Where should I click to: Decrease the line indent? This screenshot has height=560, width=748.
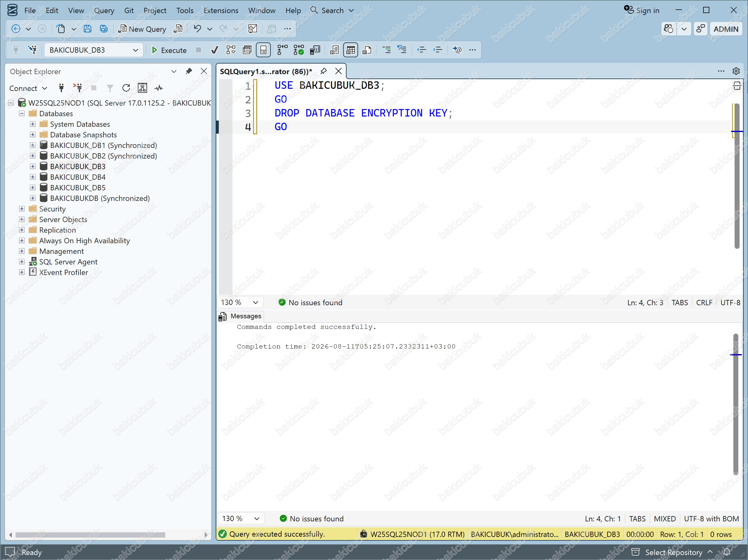(421, 50)
